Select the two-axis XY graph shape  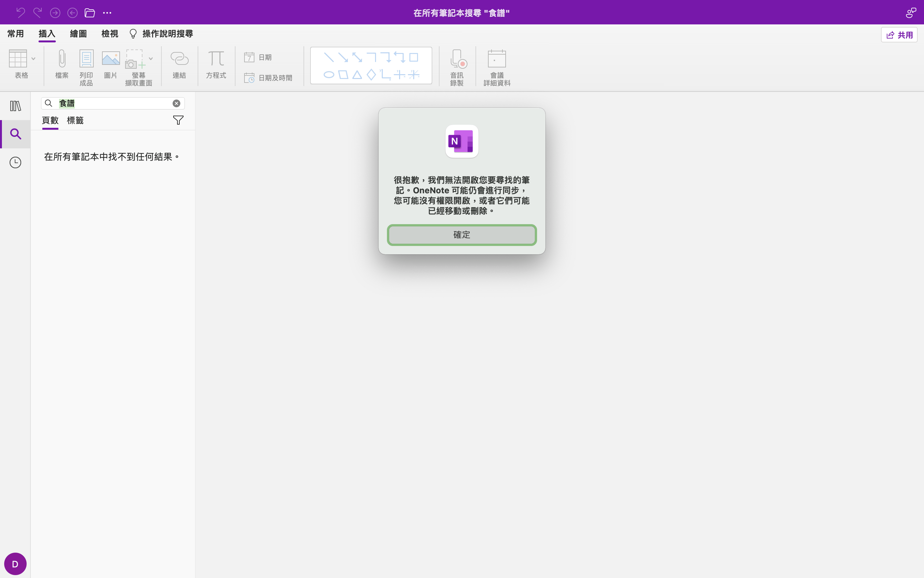click(x=385, y=74)
